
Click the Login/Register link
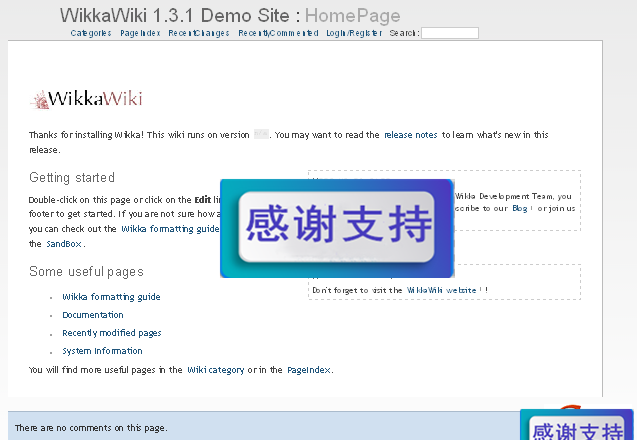(354, 33)
